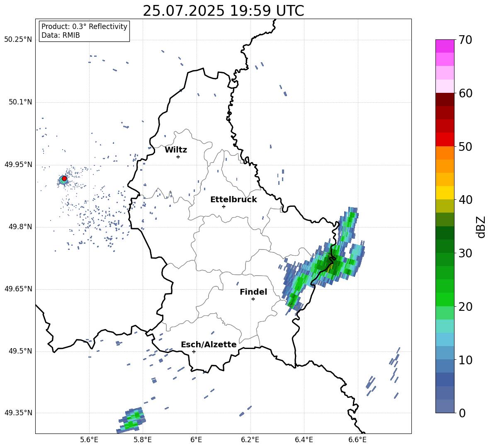Pick the bright green colorbar segment above 20
491x448 pixels.
[x=445, y=300]
